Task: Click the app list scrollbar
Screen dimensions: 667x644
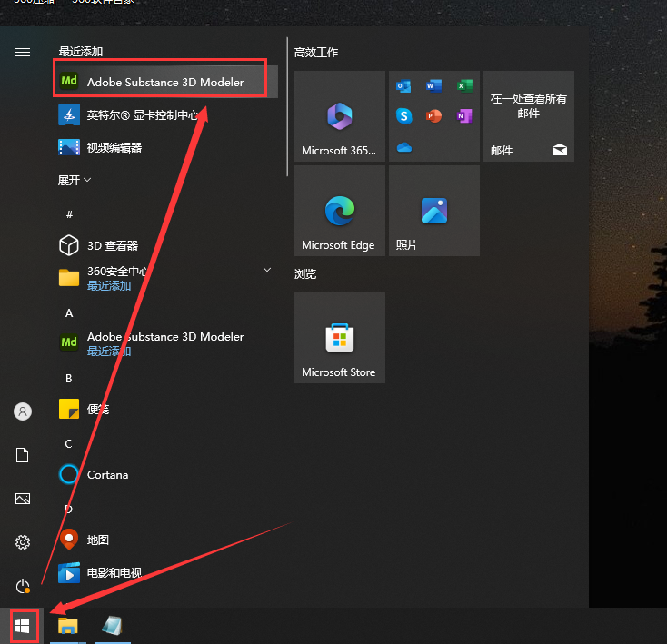Action: (x=287, y=106)
